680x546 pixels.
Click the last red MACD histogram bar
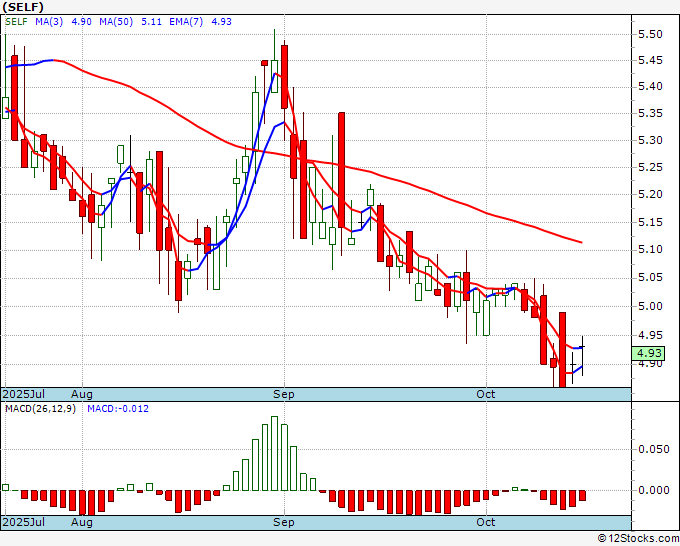point(582,496)
